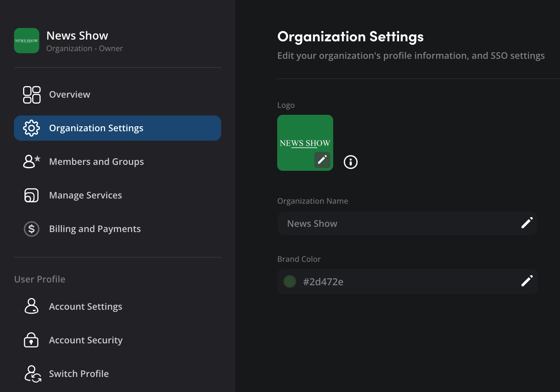Click the large News Show logo image
The width and height of the screenshot is (560, 392).
pyautogui.click(x=305, y=143)
